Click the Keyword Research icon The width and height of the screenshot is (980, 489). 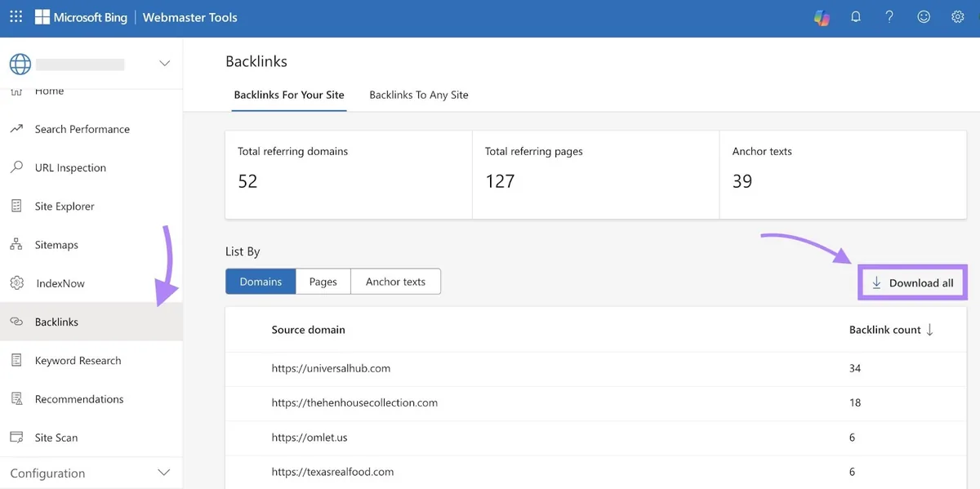coord(16,360)
